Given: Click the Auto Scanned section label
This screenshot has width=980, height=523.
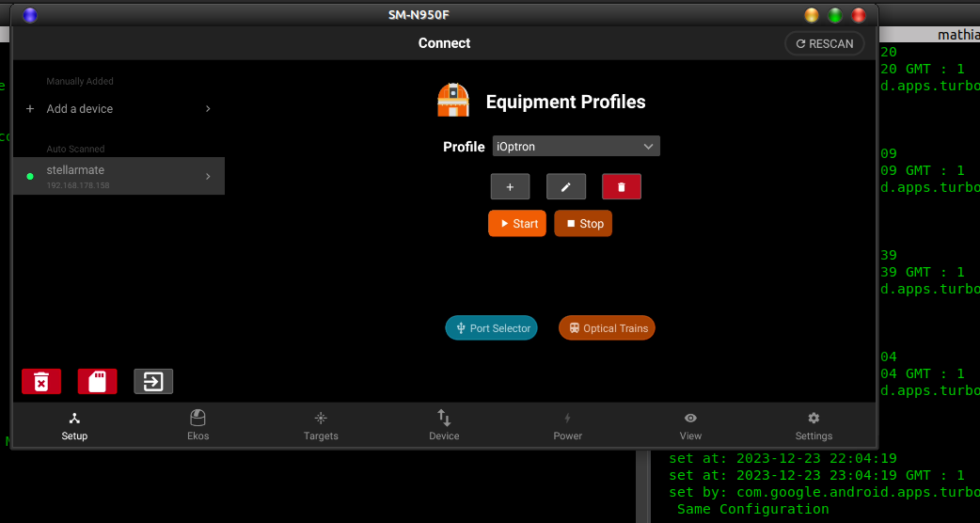Looking at the screenshot, I should pyautogui.click(x=75, y=149).
